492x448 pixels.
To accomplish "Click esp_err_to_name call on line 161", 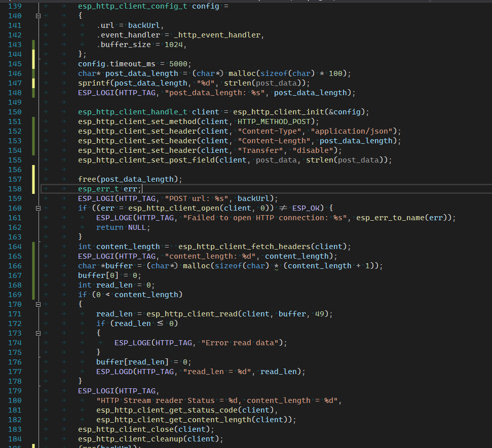I will tap(390, 218).
